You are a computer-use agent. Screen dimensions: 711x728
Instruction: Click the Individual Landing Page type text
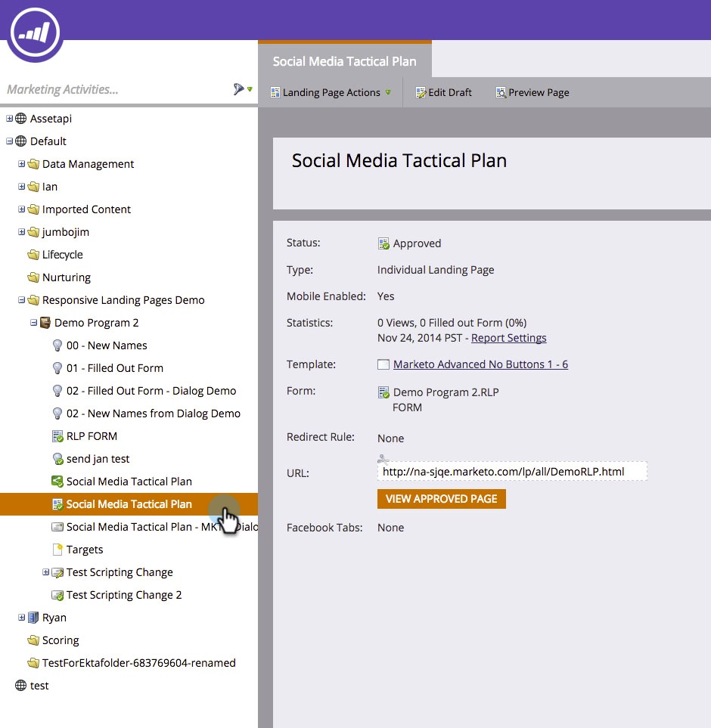coord(436,270)
